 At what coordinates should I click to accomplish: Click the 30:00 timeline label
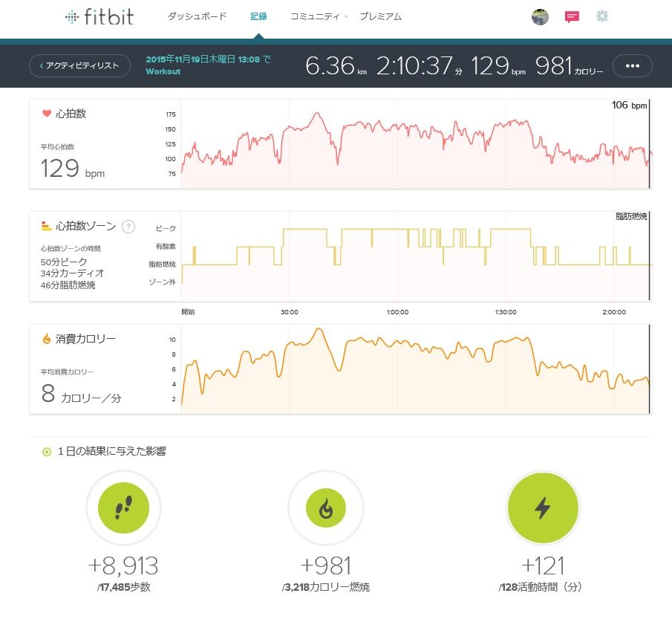coord(290,312)
